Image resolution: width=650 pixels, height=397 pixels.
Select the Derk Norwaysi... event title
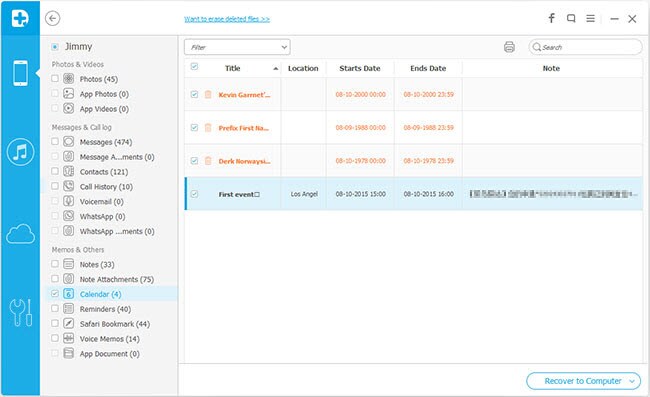245,161
